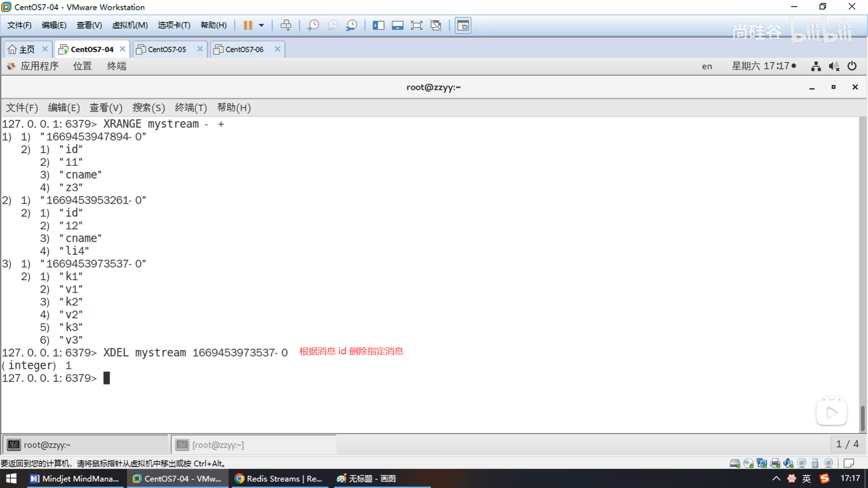Close the CentOS7-06 tab

(x=278, y=49)
